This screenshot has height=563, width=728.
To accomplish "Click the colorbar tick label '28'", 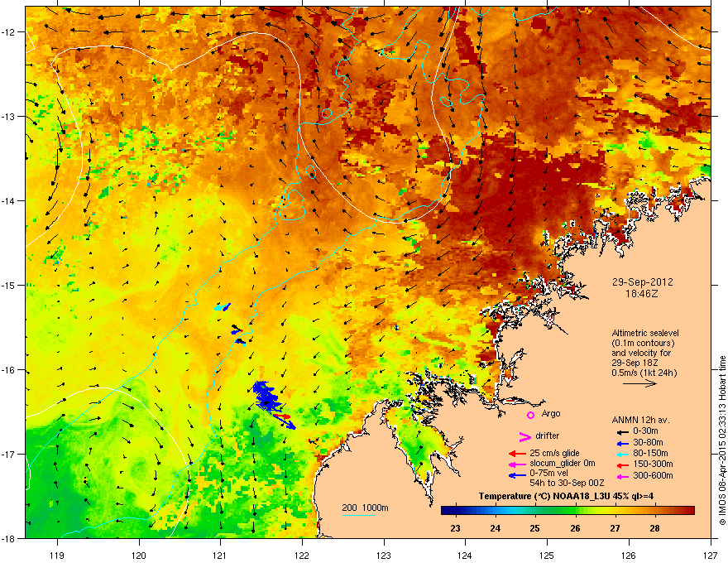I will (654, 528).
